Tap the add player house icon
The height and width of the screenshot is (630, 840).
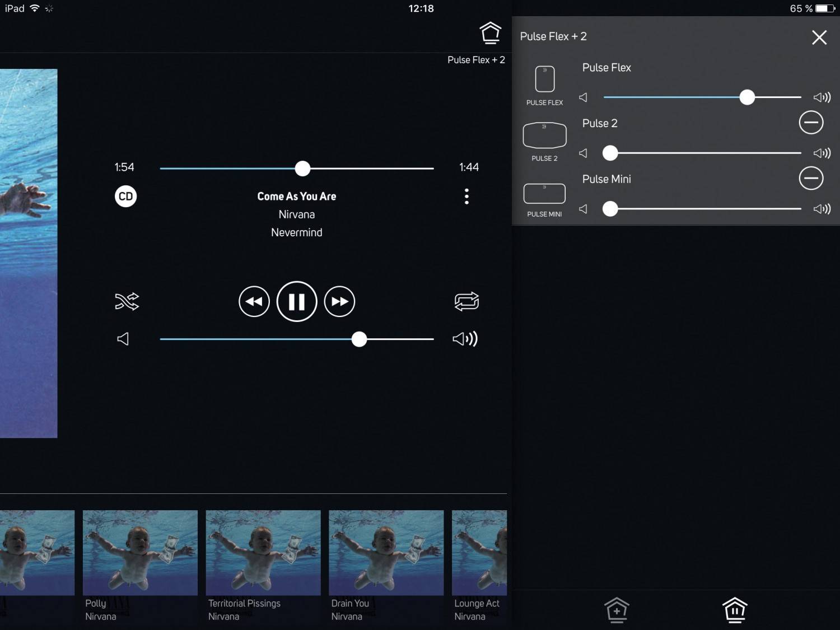coord(617,610)
